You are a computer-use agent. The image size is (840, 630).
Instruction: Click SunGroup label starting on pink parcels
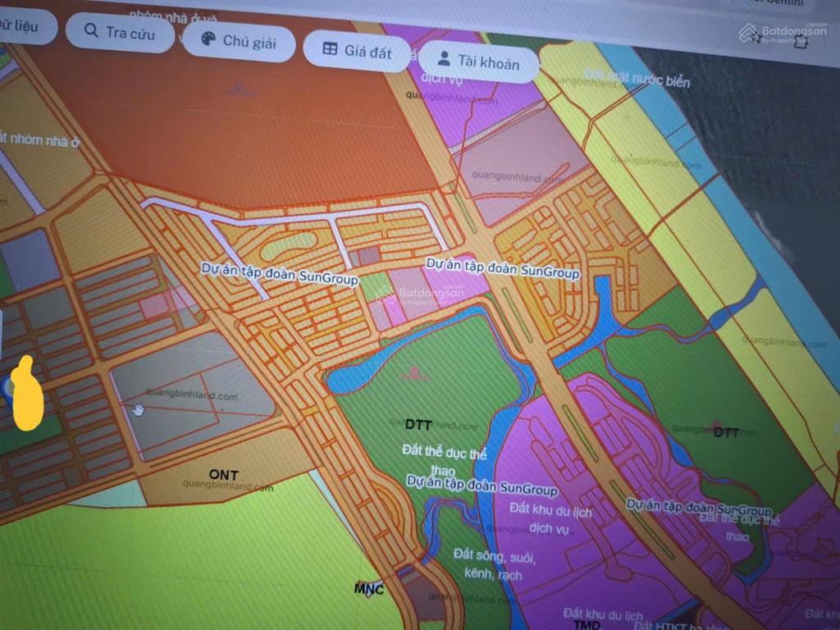coord(503,268)
